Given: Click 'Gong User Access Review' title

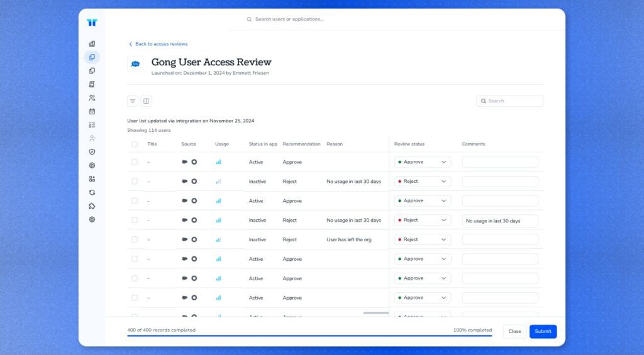Looking at the screenshot, I should [211, 62].
